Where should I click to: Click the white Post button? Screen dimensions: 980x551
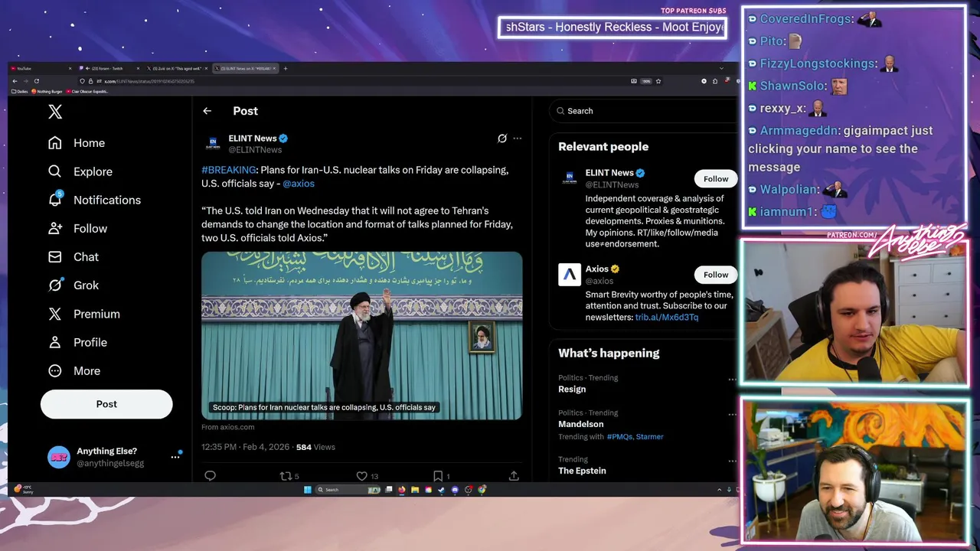click(106, 404)
